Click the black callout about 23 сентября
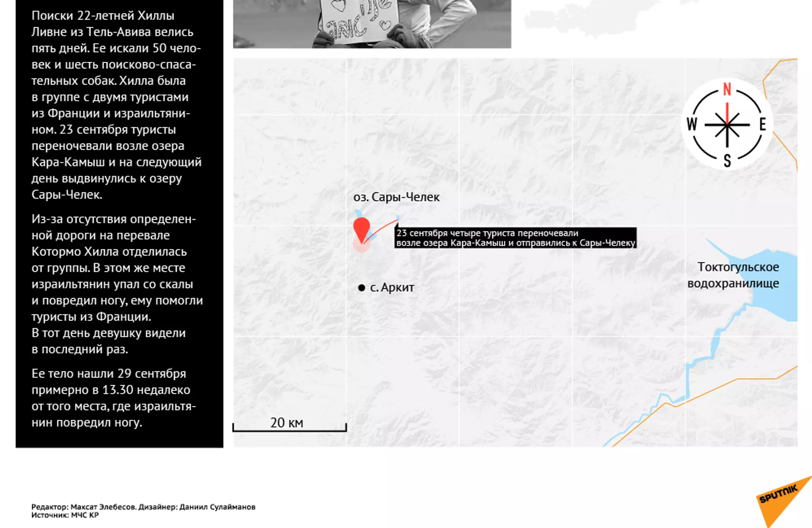Image resolution: width=812 pixels, height=528 pixels. tap(515, 238)
